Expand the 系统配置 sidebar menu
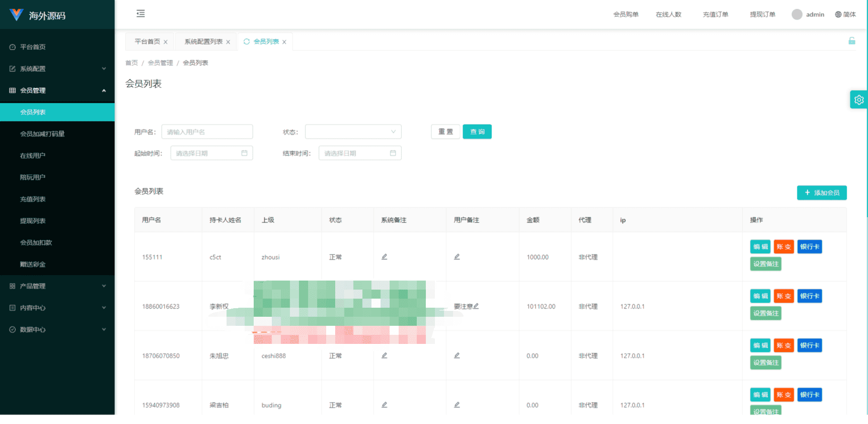This screenshot has width=868, height=424. click(57, 69)
